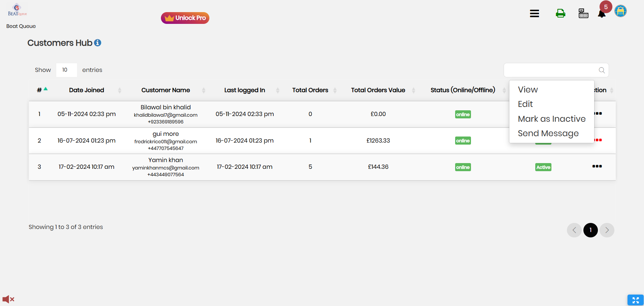Image resolution: width=644 pixels, height=306 pixels.
Task: Open notifications bell with 5 badge
Action: point(602,14)
